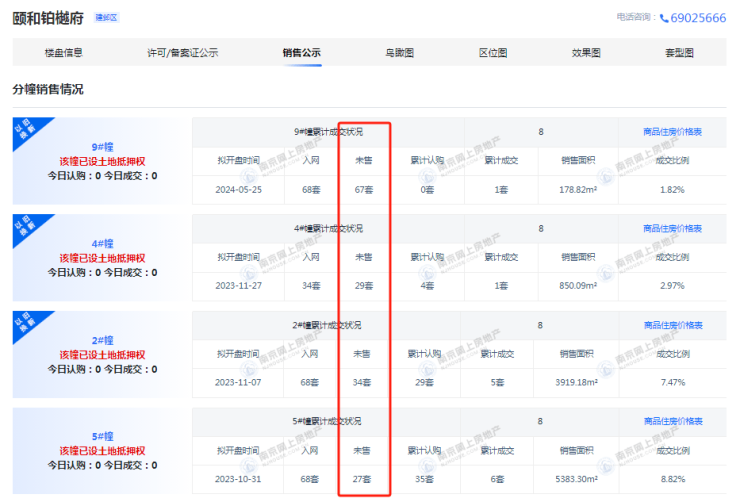Click the 颐和铂樾府 project title
Viewport: 740px width, 502px height.
tap(48, 18)
